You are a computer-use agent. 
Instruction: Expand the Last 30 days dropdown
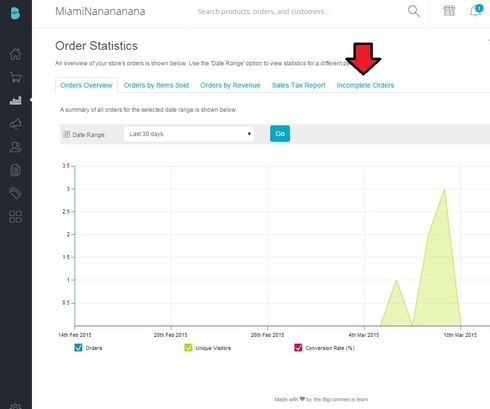point(189,134)
